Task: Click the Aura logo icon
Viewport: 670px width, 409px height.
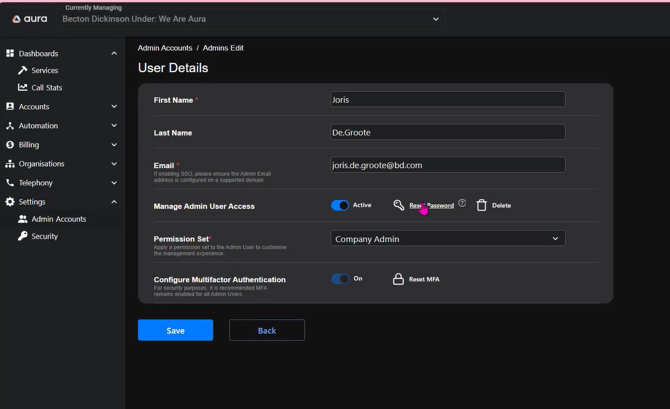Action: pos(17,19)
